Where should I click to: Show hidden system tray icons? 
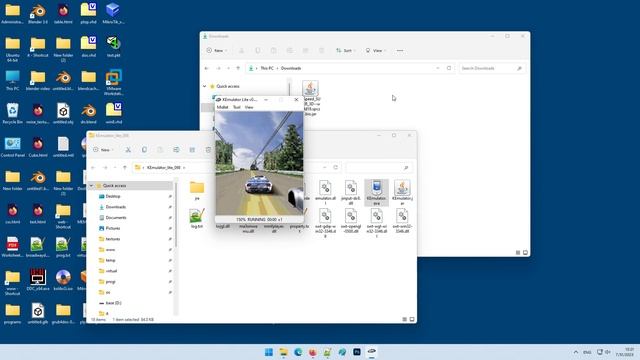576,352
